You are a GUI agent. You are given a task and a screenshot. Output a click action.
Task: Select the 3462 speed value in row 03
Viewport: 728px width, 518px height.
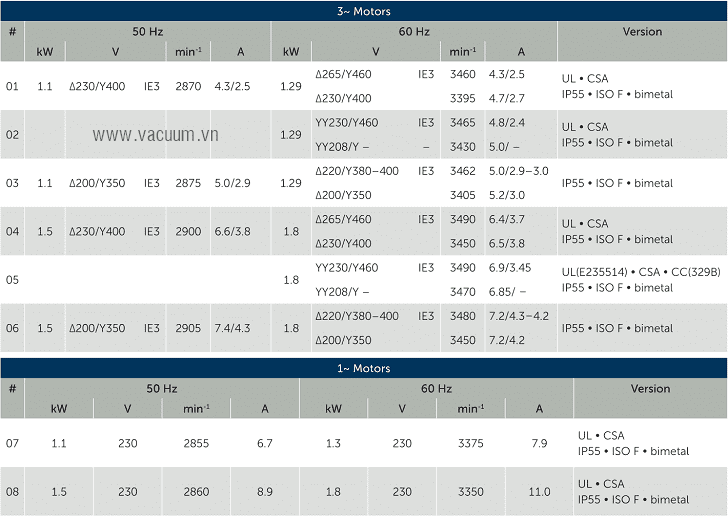tap(462, 171)
